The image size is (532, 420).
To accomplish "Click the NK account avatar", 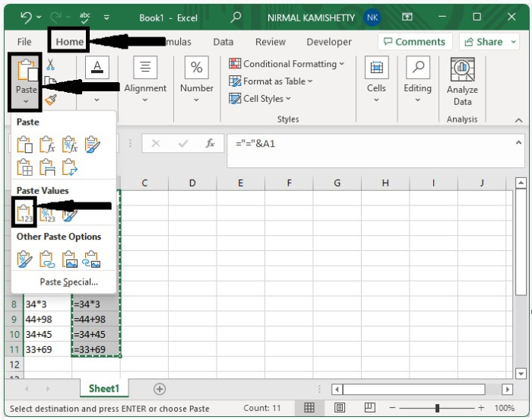I will pos(372,17).
